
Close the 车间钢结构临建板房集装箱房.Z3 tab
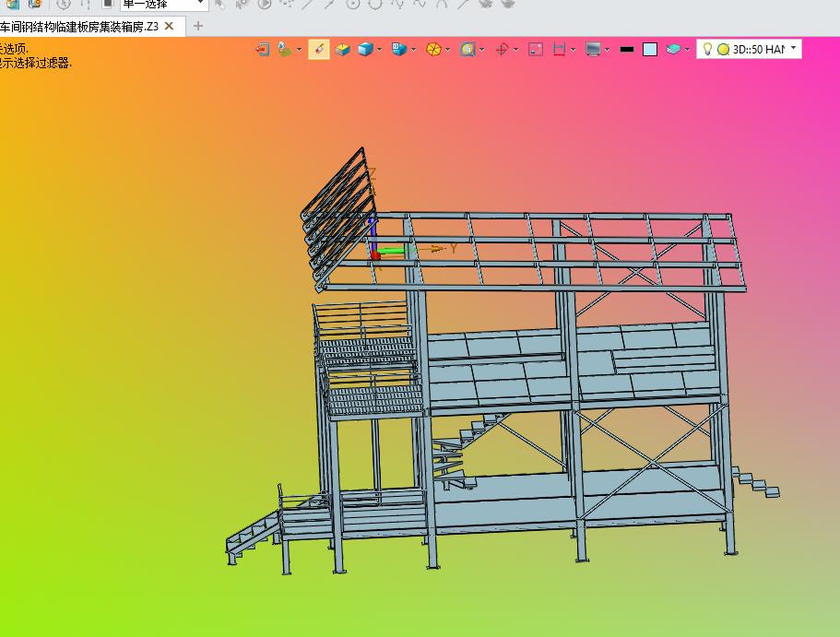pos(170,26)
